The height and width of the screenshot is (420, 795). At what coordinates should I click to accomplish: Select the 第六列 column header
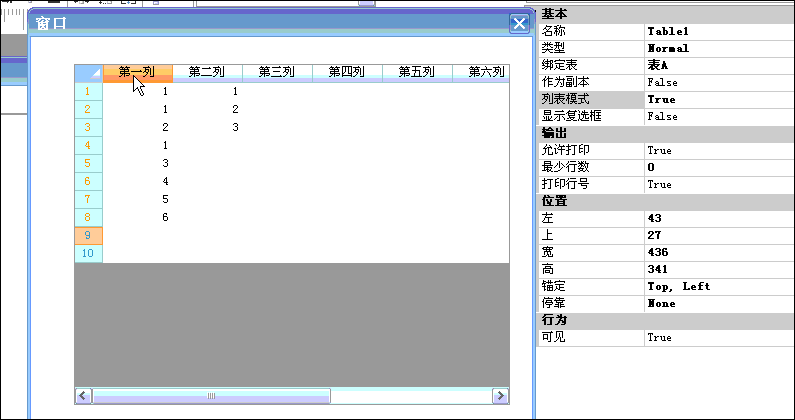click(481, 74)
